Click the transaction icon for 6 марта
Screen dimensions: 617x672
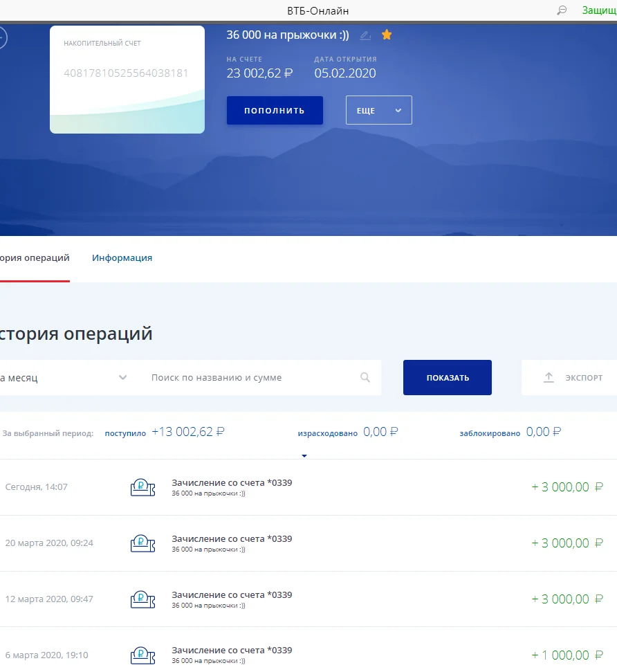point(142,655)
